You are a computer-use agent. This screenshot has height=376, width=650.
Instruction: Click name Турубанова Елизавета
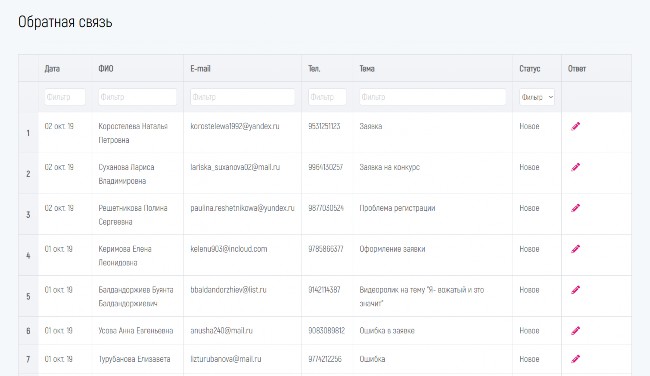[x=134, y=359]
